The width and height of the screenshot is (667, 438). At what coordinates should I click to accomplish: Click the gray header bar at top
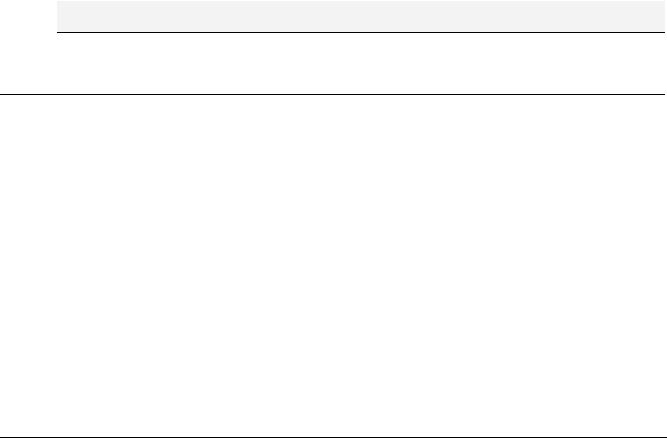coord(361,16)
